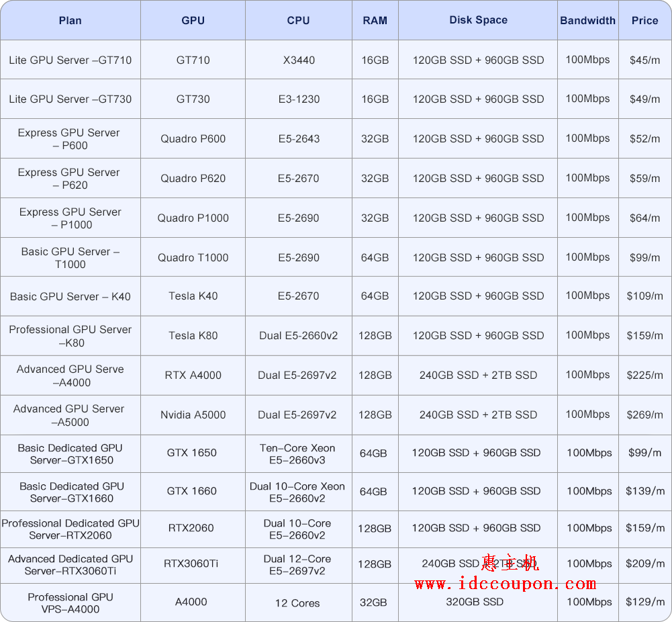The height and width of the screenshot is (622, 672).
Task: Select Professional GPU Server –K80 plan cell
Action: pyautogui.click(x=70, y=336)
